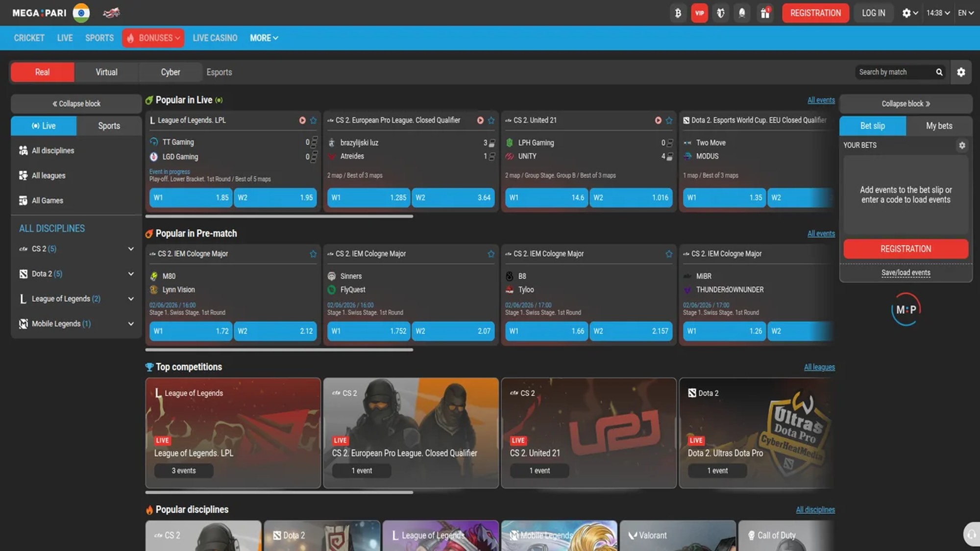The image size is (980, 551).
Task: Open Save/load events link
Action: click(906, 273)
